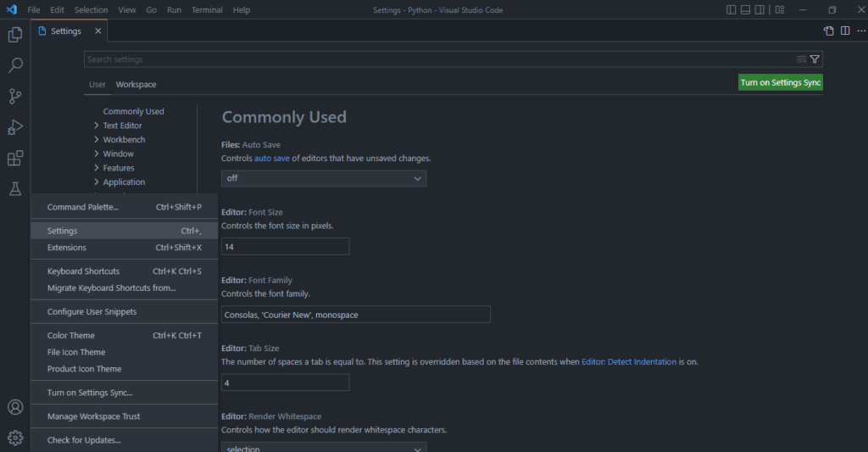Open the Terminal menu
This screenshot has height=452, width=868.
[207, 10]
